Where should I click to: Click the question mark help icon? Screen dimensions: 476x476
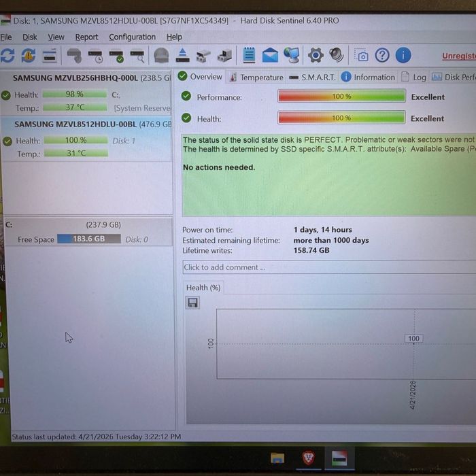(x=382, y=55)
